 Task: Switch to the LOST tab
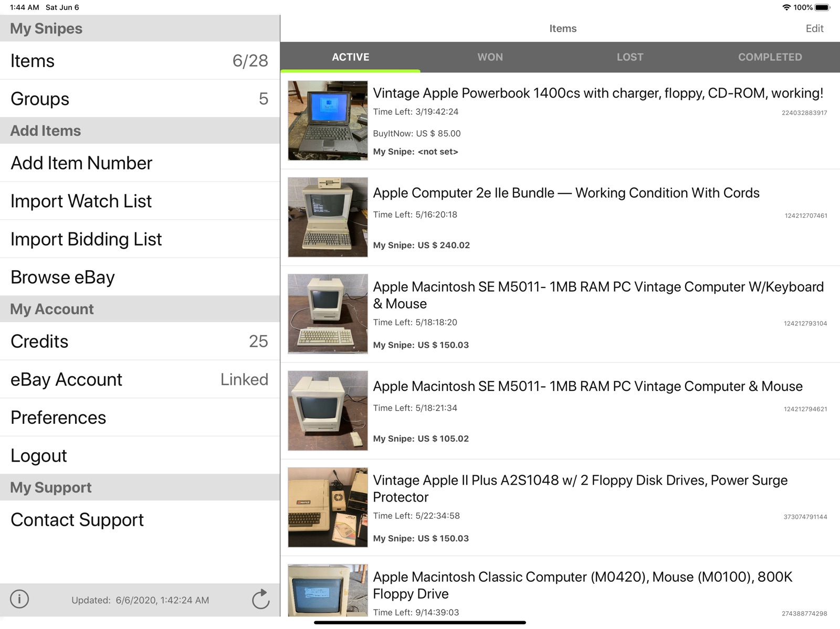click(630, 57)
